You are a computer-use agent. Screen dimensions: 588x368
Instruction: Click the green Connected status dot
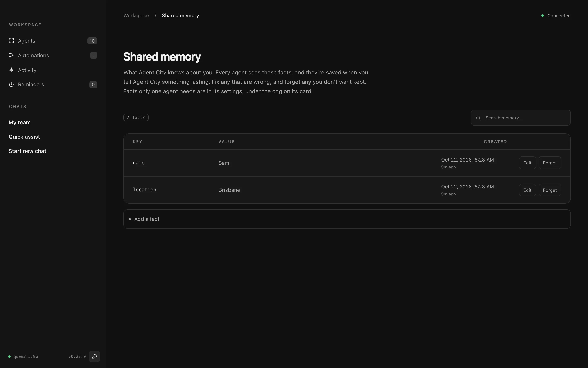542,16
